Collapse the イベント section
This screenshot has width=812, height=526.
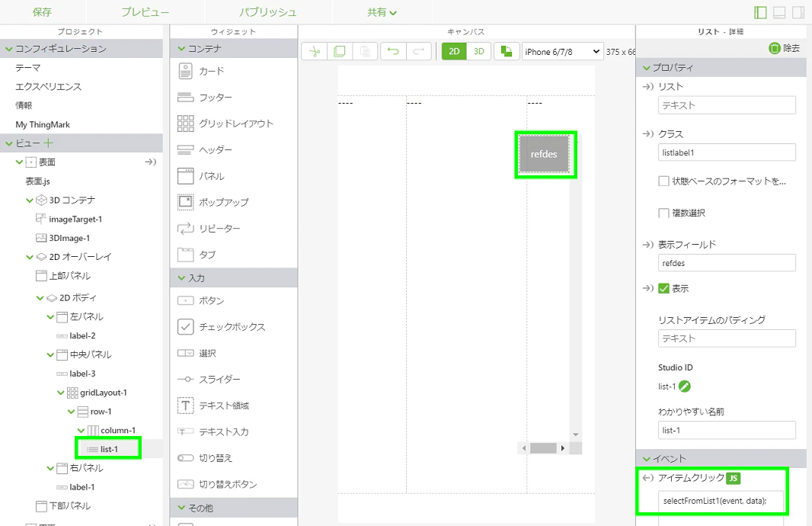[646, 459]
